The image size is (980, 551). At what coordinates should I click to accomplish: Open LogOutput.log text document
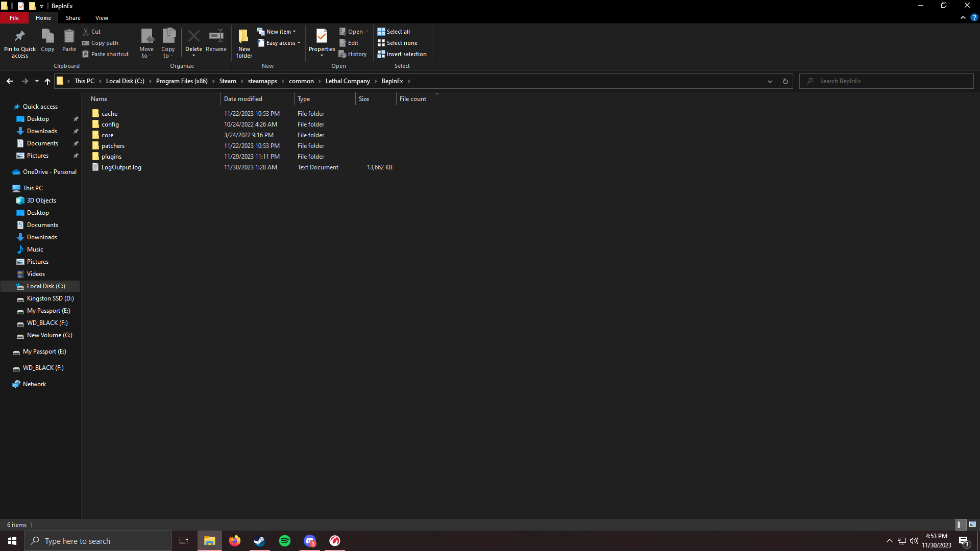[x=121, y=167]
